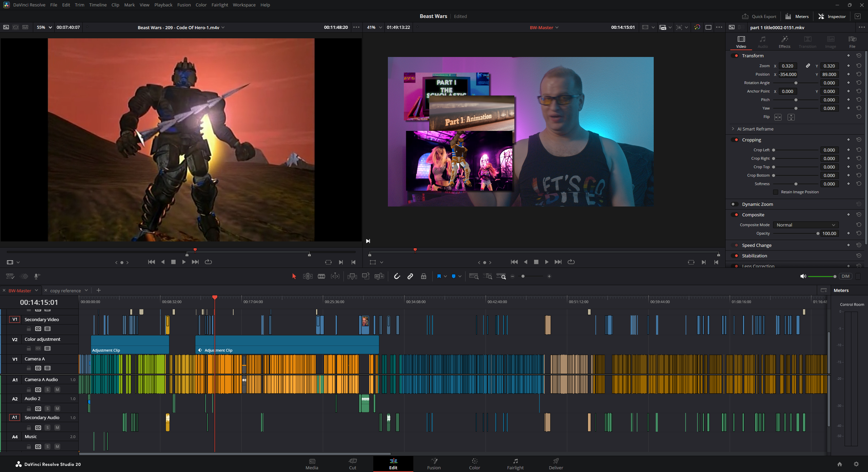Jump to first frame in timeline viewer

pyautogui.click(x=514, y=262)
